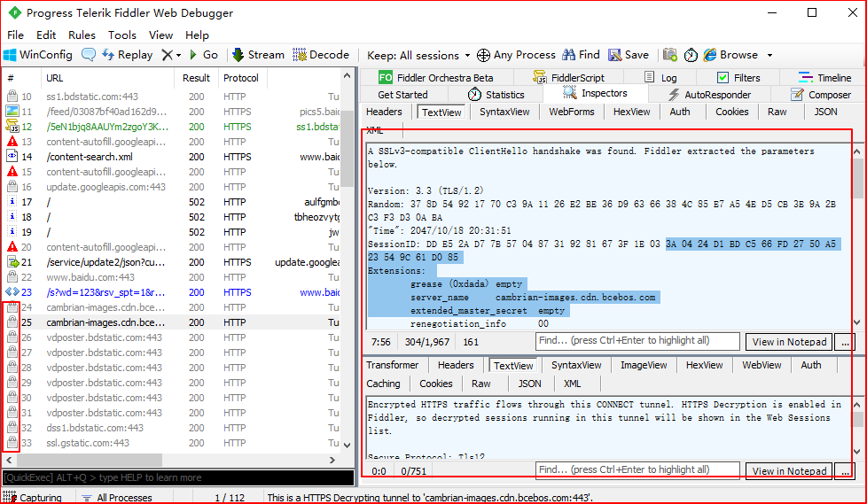This screenshot has width=867, height=504.
Task: Open Find sessions tool
Action: tap(582, 55)
